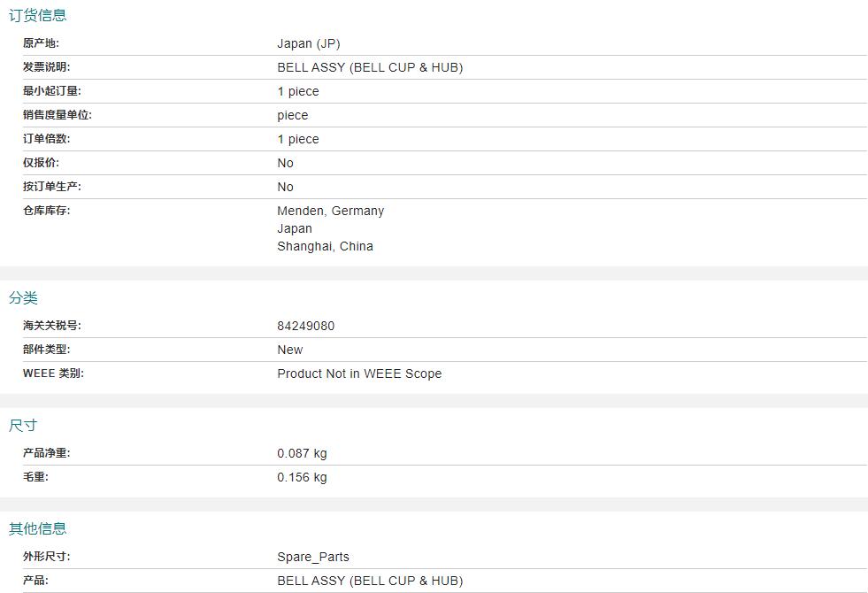Click the 分类 section heading
Image resolution: width=868 pixels, height=593 pixels.
tap(23, 298)
